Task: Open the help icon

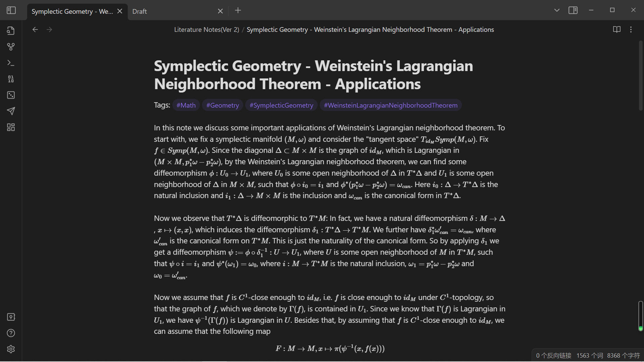Action: (11, 333)
